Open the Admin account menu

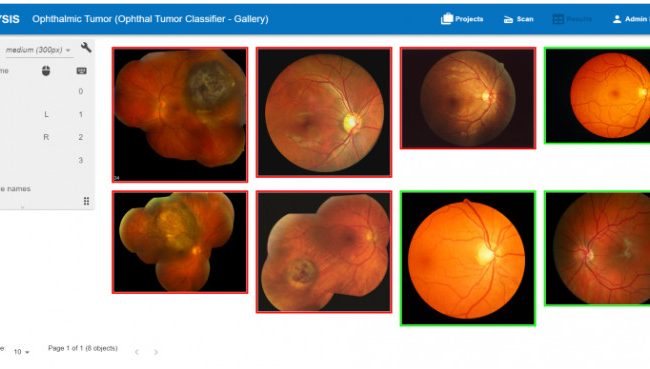tap(631, 19)
